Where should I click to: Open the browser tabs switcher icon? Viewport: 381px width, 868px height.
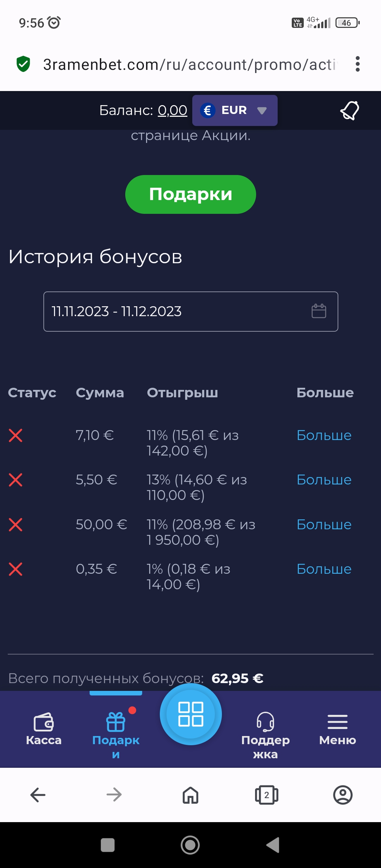(266, 795)
